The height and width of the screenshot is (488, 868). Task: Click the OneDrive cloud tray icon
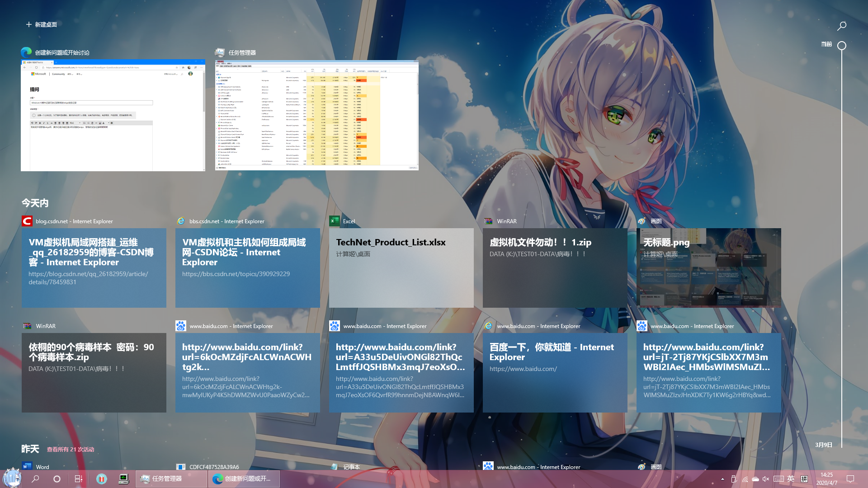755,479
